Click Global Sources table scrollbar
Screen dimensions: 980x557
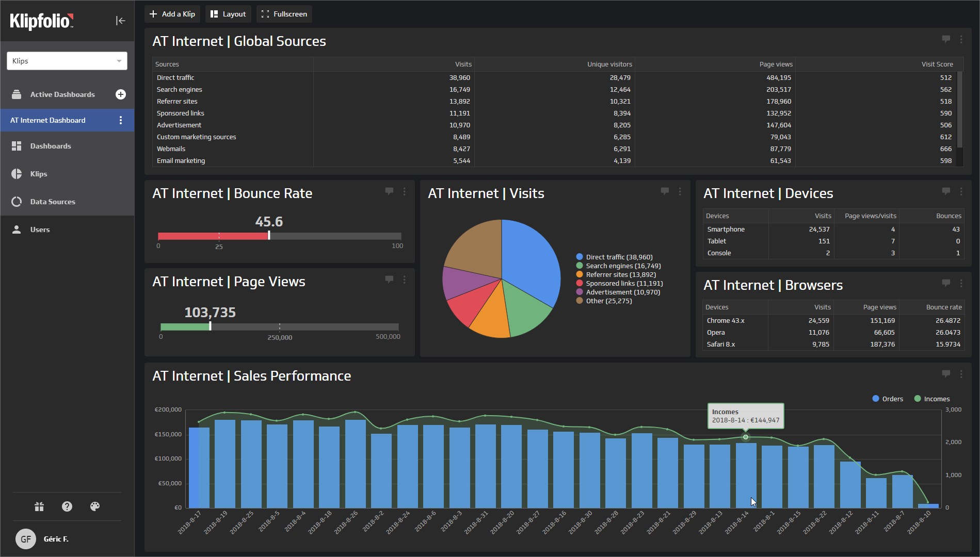pyautogui.click(x=960, y=109)
